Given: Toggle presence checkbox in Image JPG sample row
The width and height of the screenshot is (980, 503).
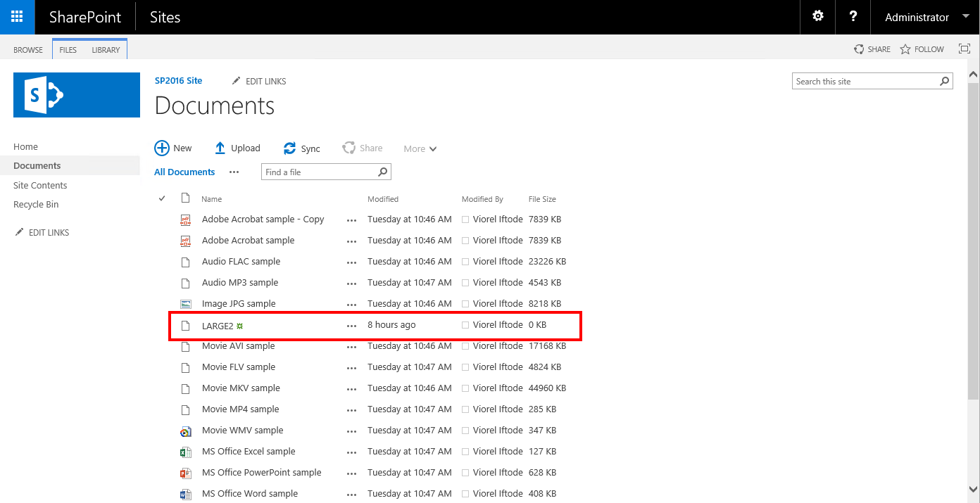Looking at the screenshot, I should (x=465, y=304).
